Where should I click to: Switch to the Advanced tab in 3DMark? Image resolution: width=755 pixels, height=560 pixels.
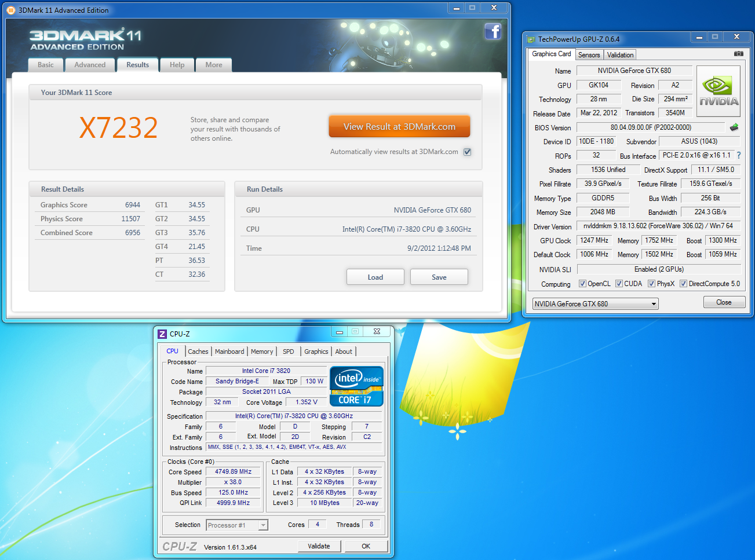(x=90, y=65)
